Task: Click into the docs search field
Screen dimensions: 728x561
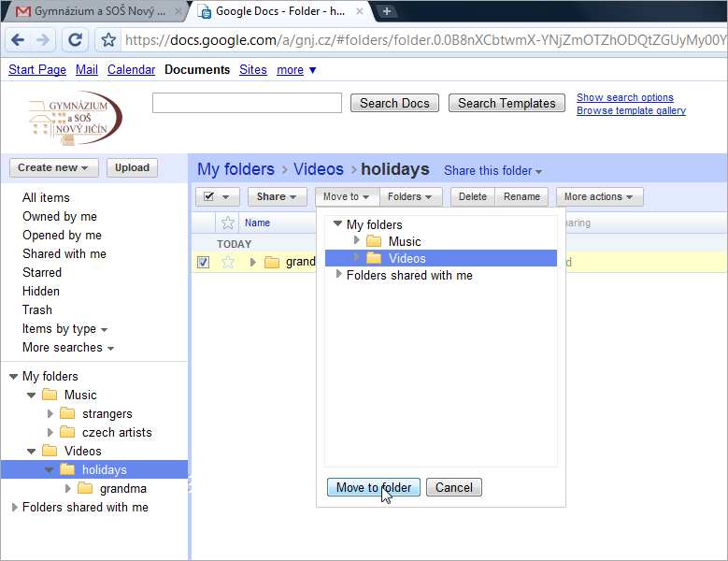Action: pyautogui.click(x=247, y=103)
